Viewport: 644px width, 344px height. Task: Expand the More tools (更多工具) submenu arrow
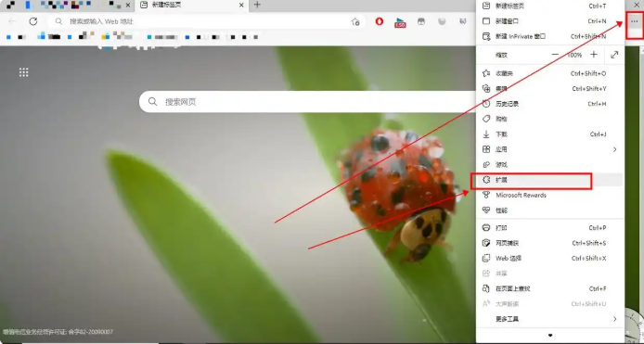tap(614, 319)
